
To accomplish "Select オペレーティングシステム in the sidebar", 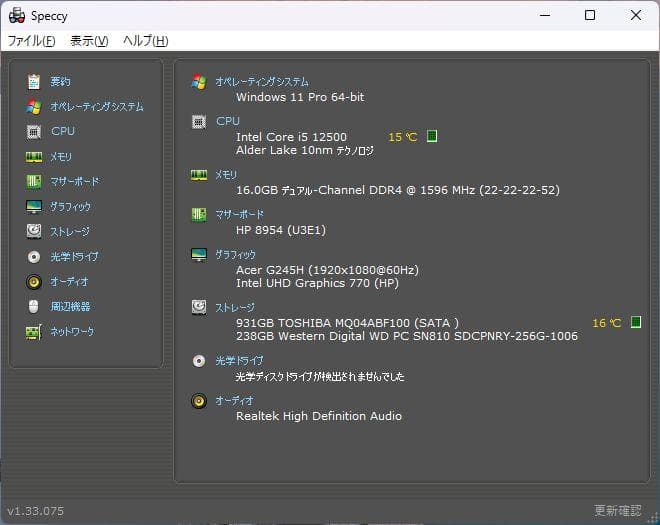I will coord(97,107).
